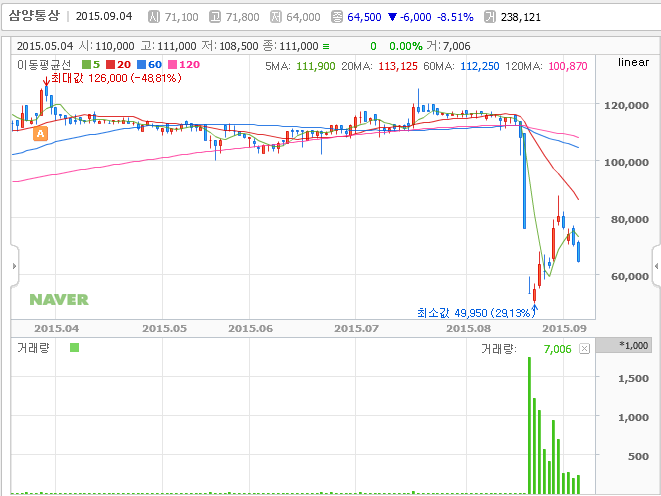
Task: Click the 최대값 126,000 peak label
Action: (x=116, y=78)
